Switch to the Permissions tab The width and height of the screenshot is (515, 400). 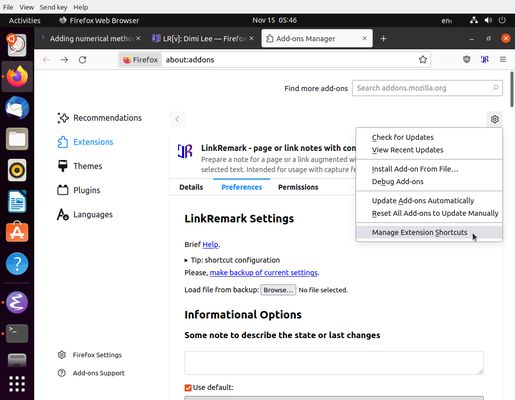tap(298, 187)
